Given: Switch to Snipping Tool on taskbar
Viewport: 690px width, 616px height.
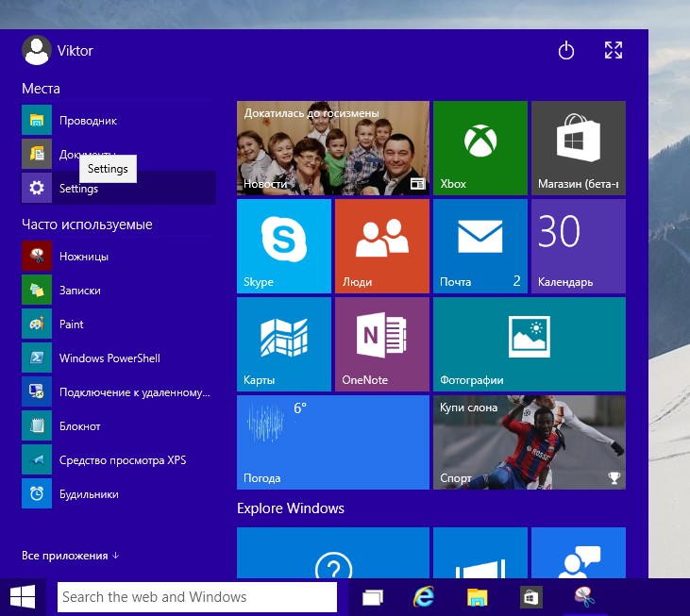Looking at the screenshot, I should pos(584,597).
